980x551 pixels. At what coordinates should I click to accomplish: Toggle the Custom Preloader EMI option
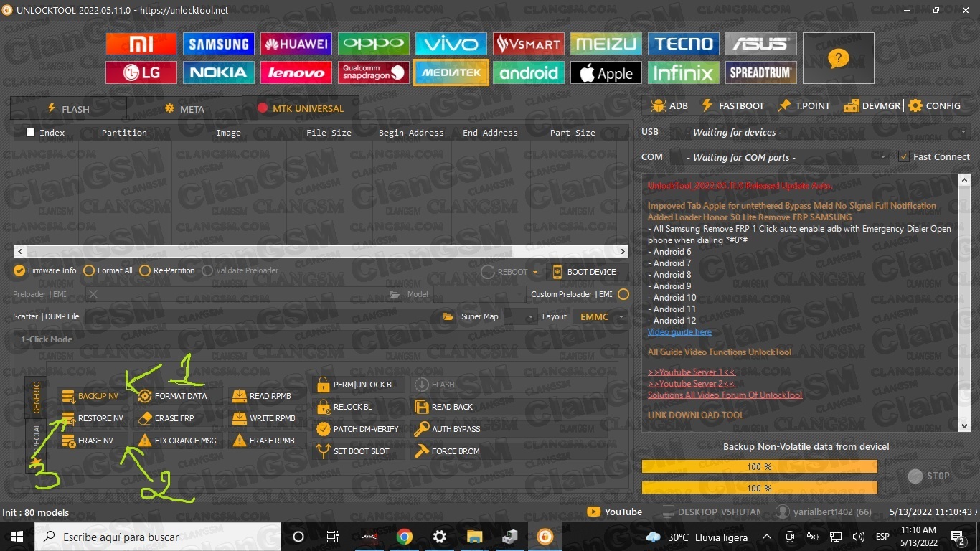(623, 294)
